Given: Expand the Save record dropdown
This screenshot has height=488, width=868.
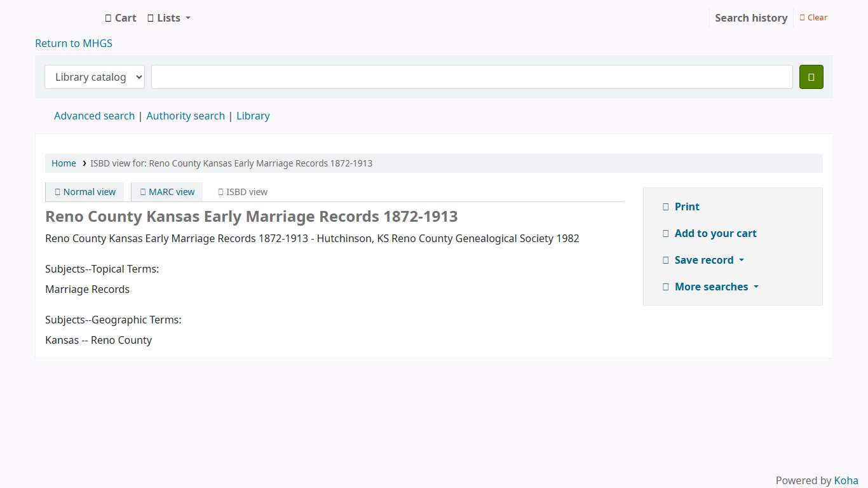Looking at the screenshot, I should 709,261.
